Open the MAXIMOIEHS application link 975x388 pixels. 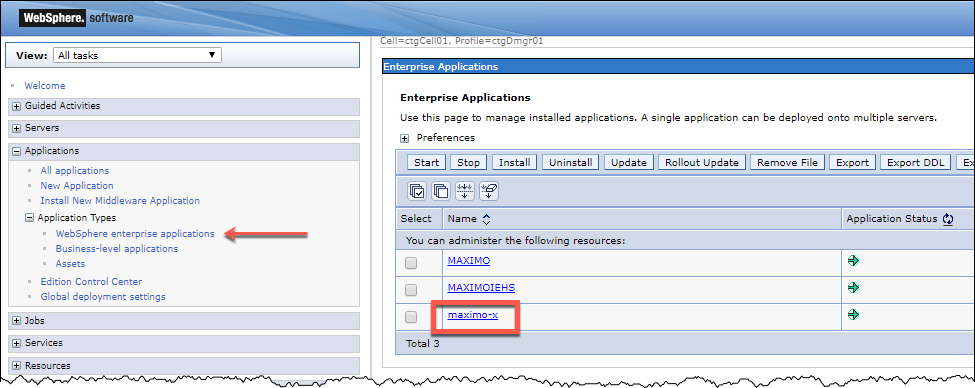point(481,288)
